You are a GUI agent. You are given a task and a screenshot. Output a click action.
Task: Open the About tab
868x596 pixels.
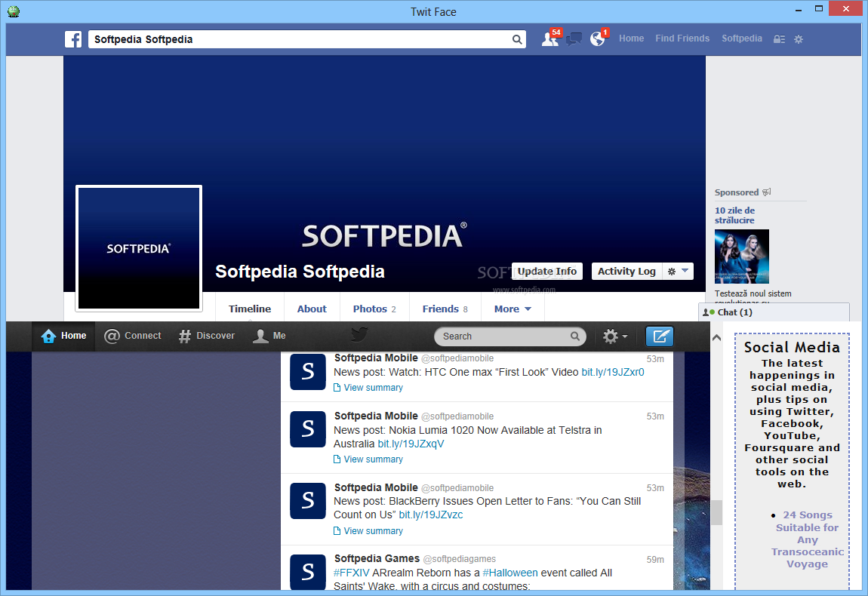pos(312,309)
